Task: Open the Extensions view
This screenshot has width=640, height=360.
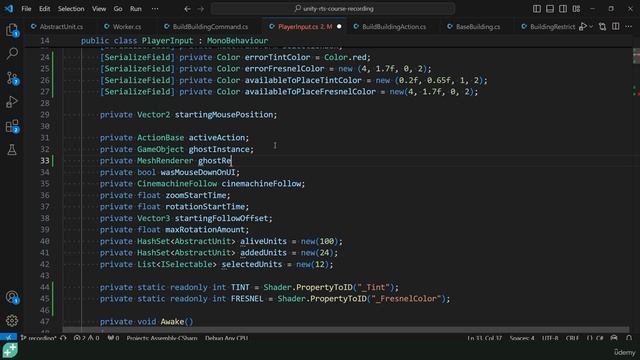Action: click(x=12, y=126)
